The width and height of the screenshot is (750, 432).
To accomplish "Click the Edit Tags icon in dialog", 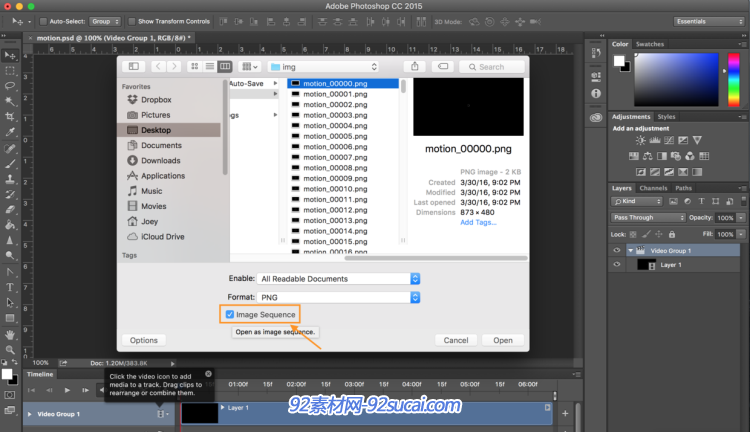I will click(x=443, y=66).
